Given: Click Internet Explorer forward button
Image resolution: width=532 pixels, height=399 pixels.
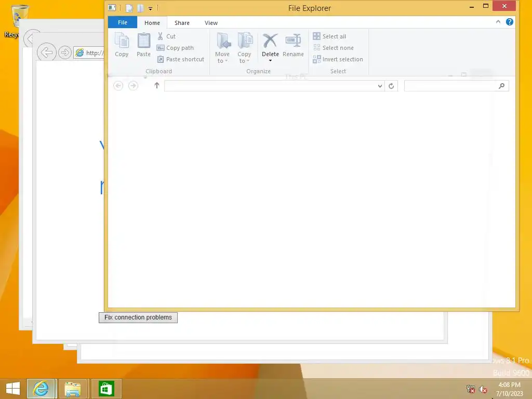Looking at the screenshot, I should (x=65, y=52).
